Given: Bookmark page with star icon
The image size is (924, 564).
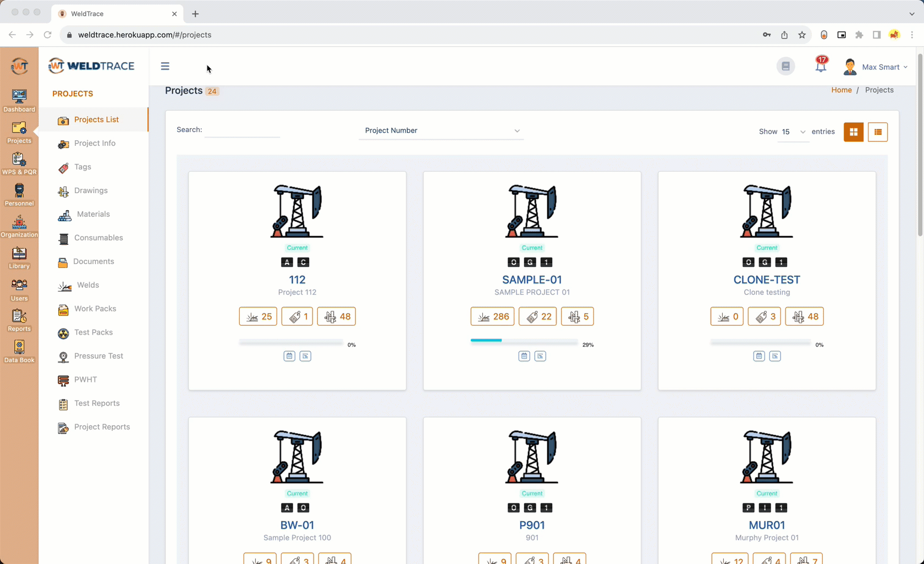Looking at the screenshot, I should click(802, 35).
